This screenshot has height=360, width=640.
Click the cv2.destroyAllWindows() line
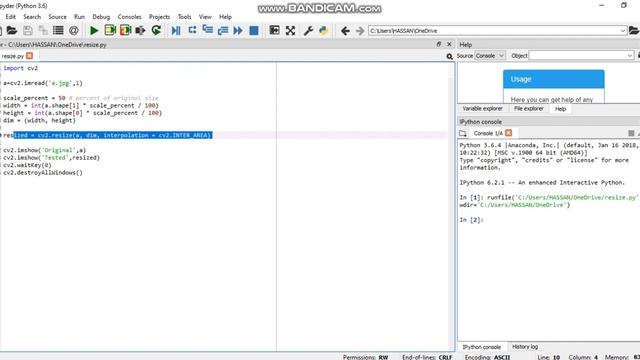pyautogui.click(x=43, y=173)
